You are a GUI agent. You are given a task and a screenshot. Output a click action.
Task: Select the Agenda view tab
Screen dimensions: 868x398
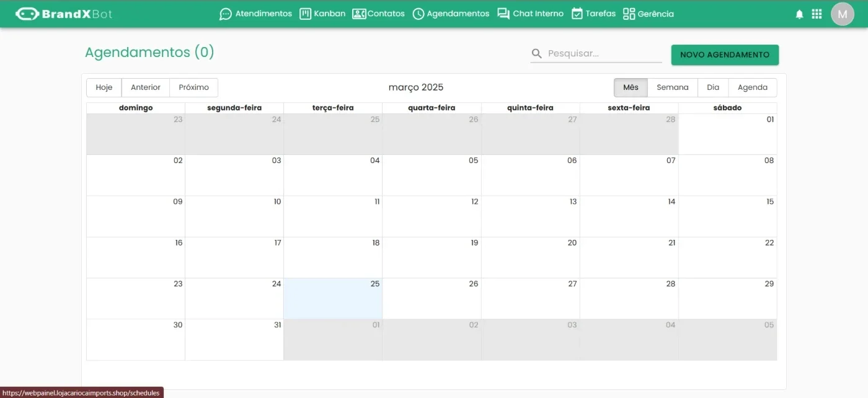(753, 87)
